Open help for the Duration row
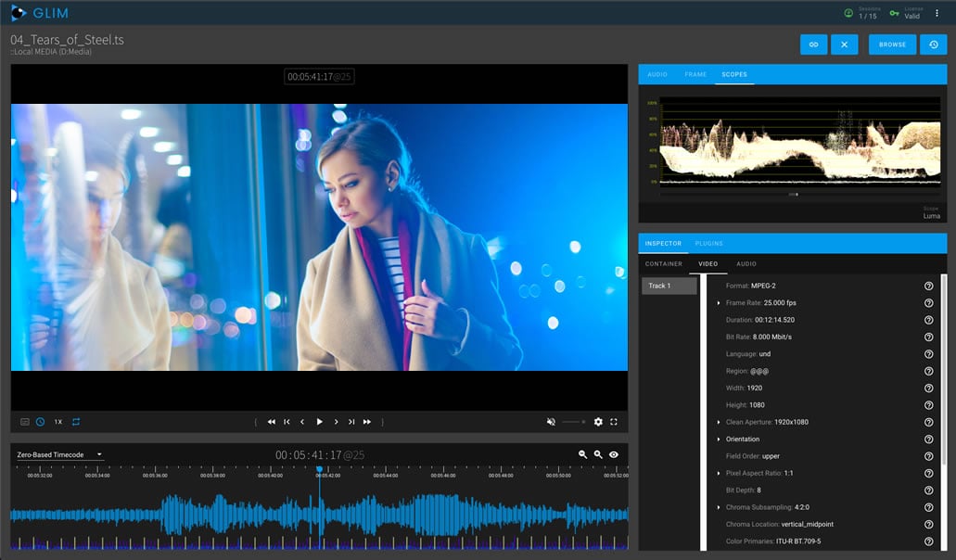Screen dimensions: 956x560 [x=928, y=320]
